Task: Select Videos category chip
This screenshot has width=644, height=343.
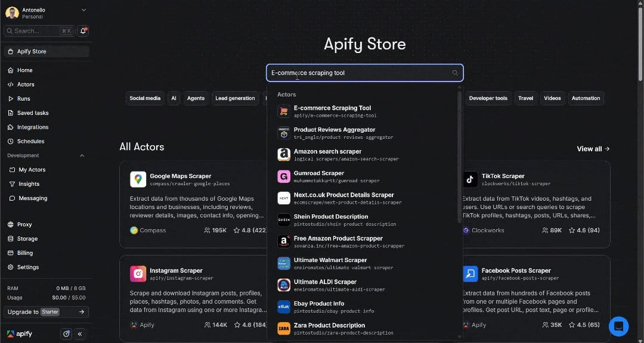Action: [x=552, y=98]
